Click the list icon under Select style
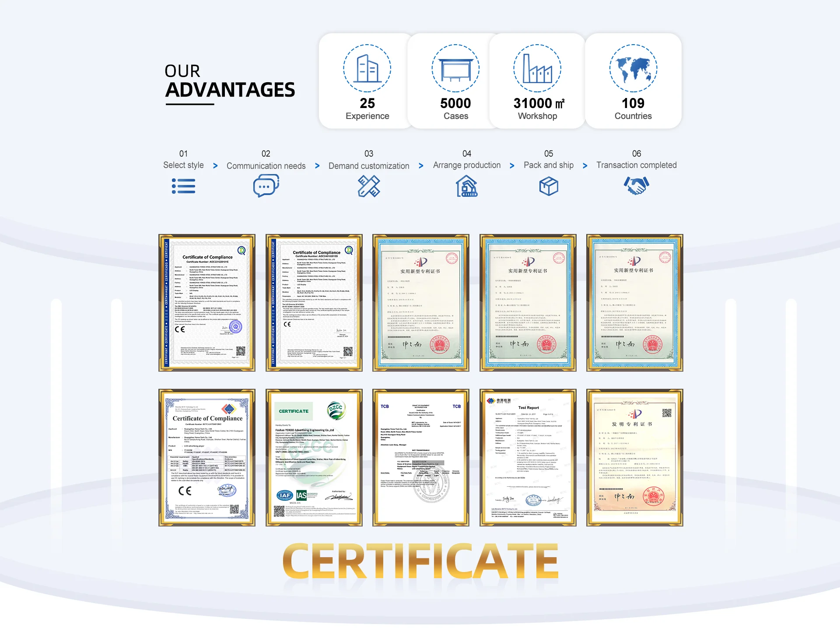 click(183, 186)
